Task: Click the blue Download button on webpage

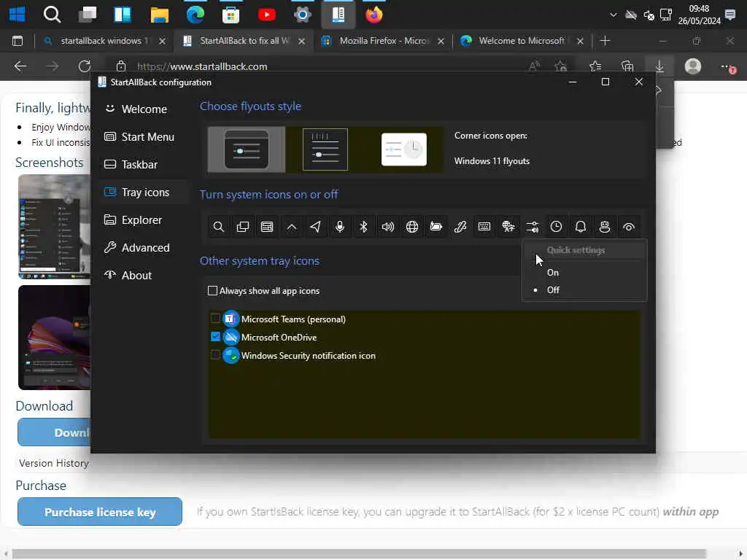Action: [x=54, y=432]
